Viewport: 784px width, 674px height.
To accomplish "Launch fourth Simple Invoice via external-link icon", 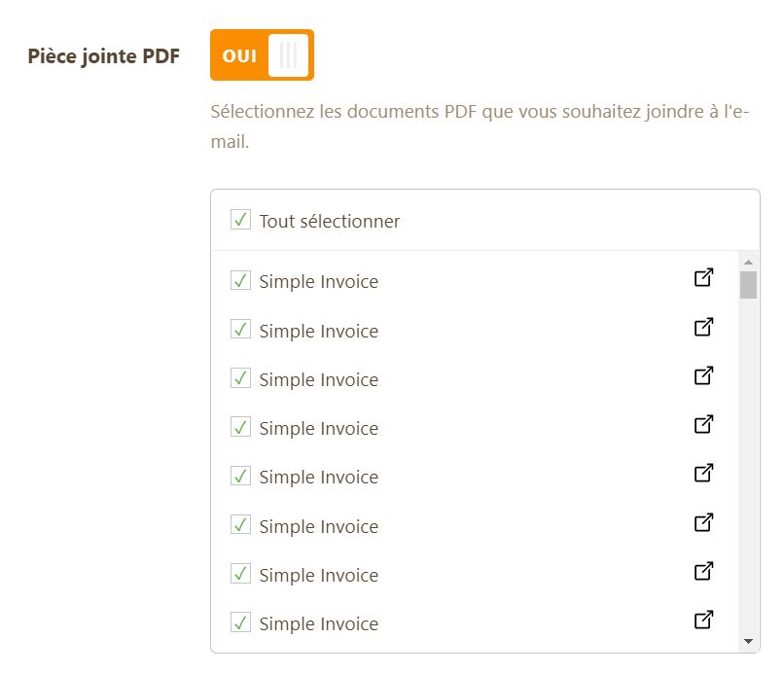I will click(703, 424).
